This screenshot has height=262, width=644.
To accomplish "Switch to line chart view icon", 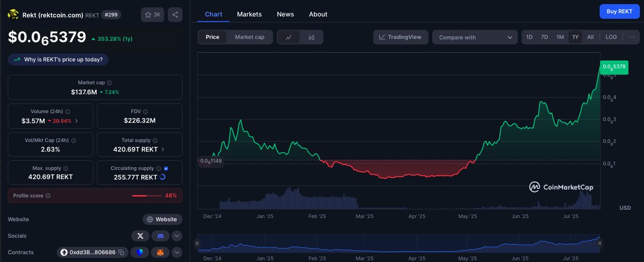I will (x=289, y=37).
